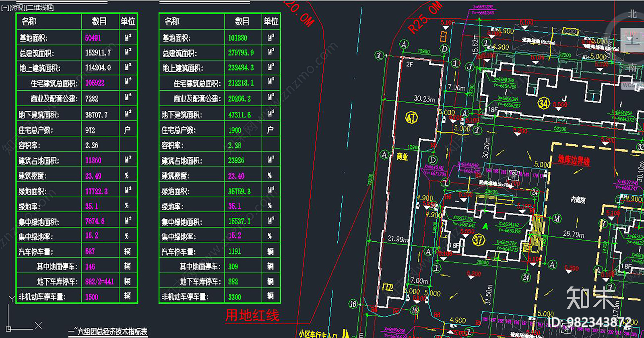Viewport: 644px width, 338px height.
Task: Click the red 用地红线 label
Action: coord(252,315)
